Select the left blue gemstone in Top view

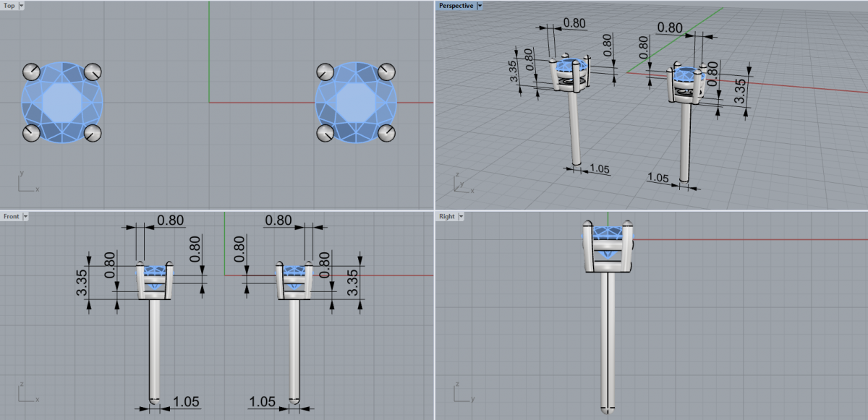[x=62, y=102]
